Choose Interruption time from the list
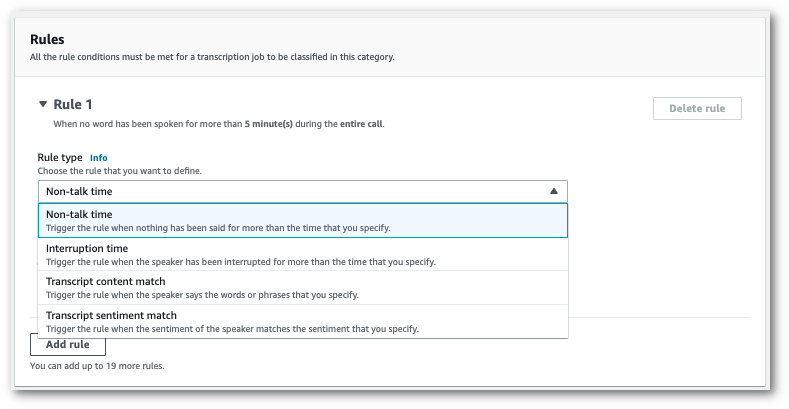This screenshot has width=789, height=409. [87, 248]
